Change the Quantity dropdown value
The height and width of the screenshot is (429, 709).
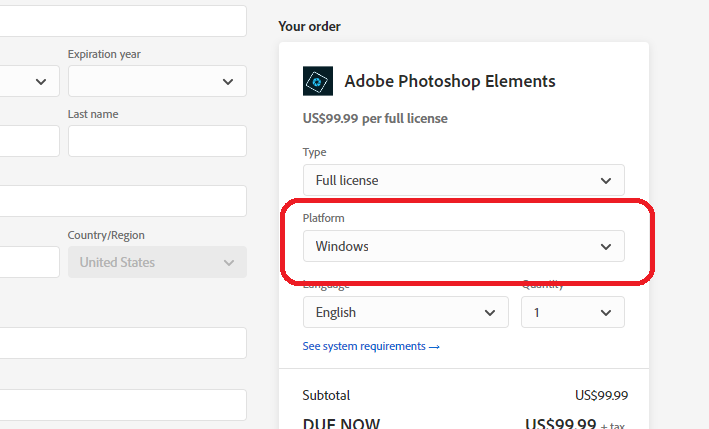pos(572,312)
